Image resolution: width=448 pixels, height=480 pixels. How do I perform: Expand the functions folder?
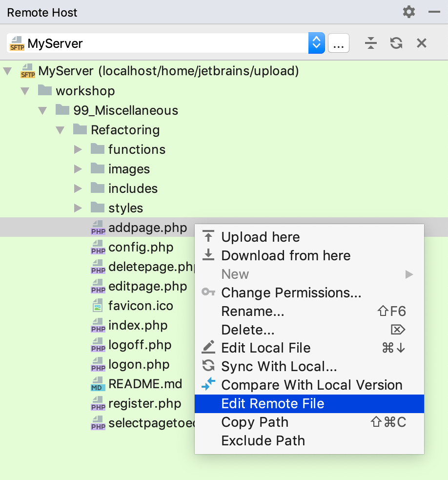[78, 149]
